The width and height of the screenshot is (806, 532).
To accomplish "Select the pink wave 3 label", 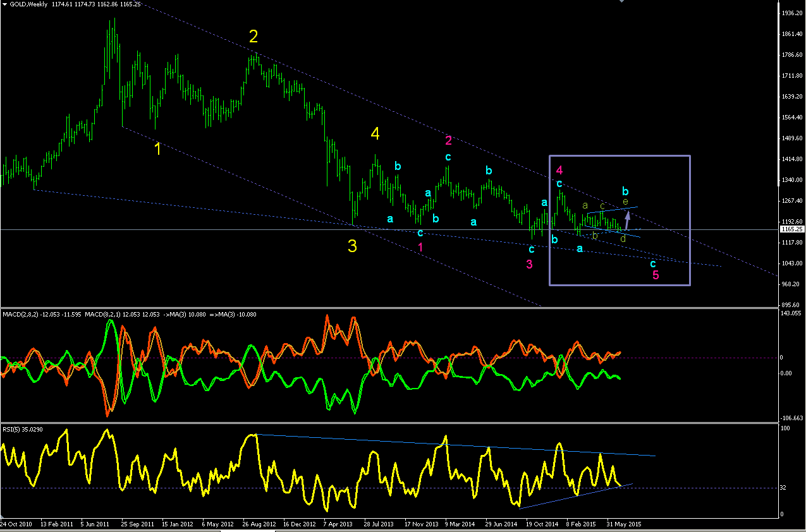I will click(x=529, y=264).
